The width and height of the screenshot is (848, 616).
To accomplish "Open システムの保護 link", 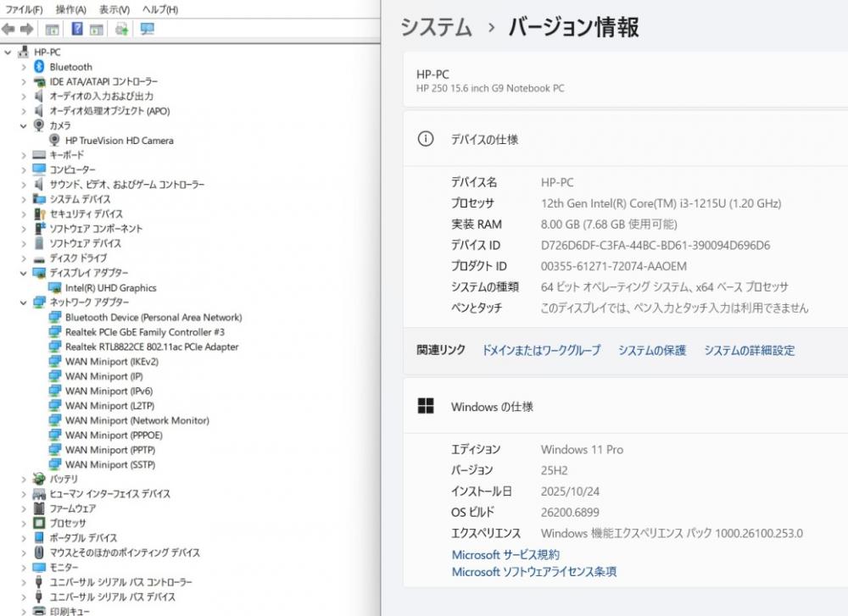I will (652, 350).
